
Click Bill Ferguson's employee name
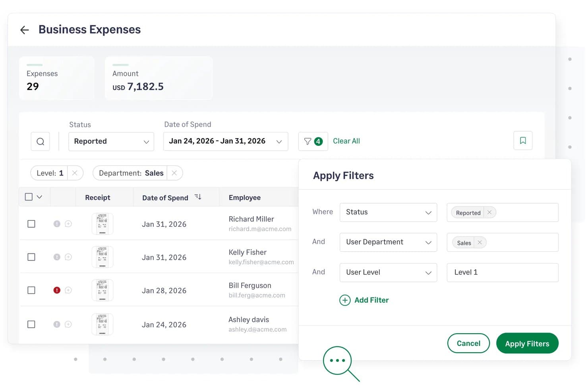[x=250, y=286]
